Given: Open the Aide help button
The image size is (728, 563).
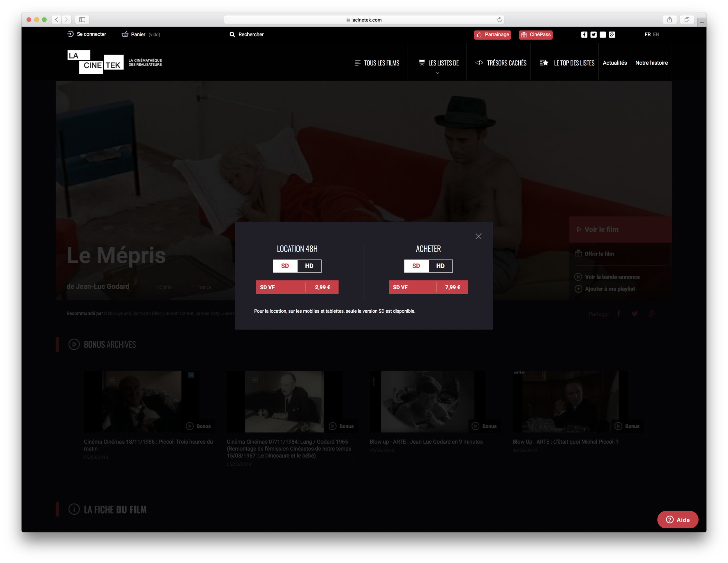Looking at the screenshot, I should [677, 519].
